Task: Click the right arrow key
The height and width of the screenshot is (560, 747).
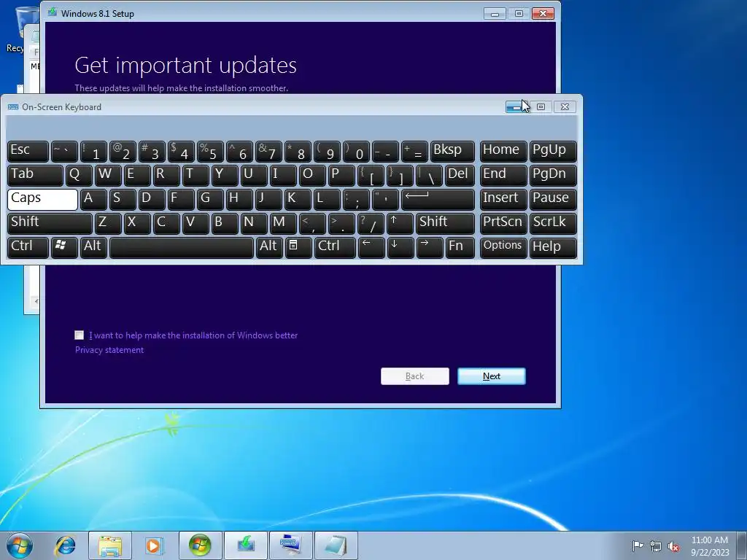Action: click(430, 247)
